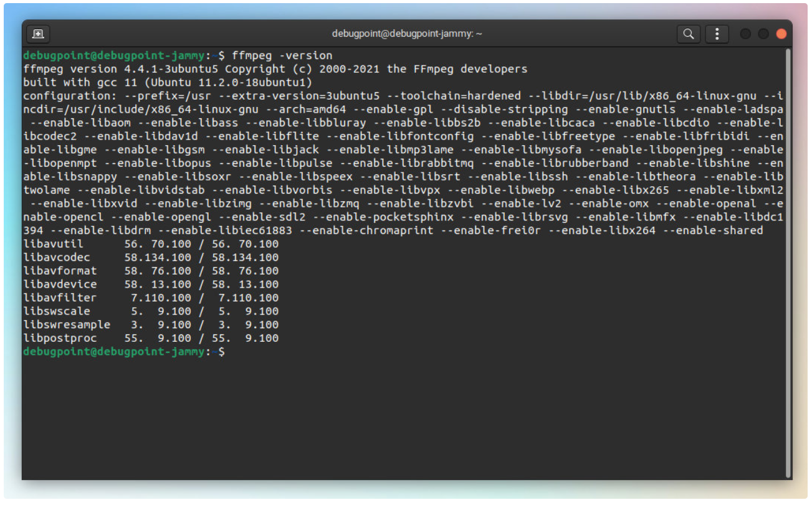The width and height of the screenshot is (812, 505).
Task: Maximize the terminal window
Action: coord(763,34)
